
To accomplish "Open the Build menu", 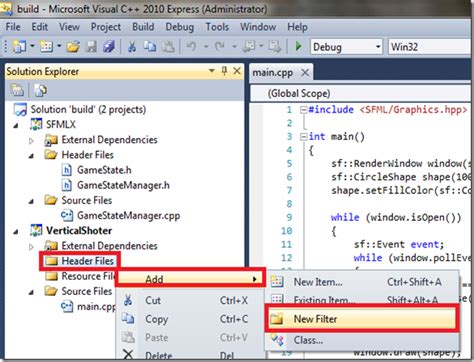I will [143, 27].
